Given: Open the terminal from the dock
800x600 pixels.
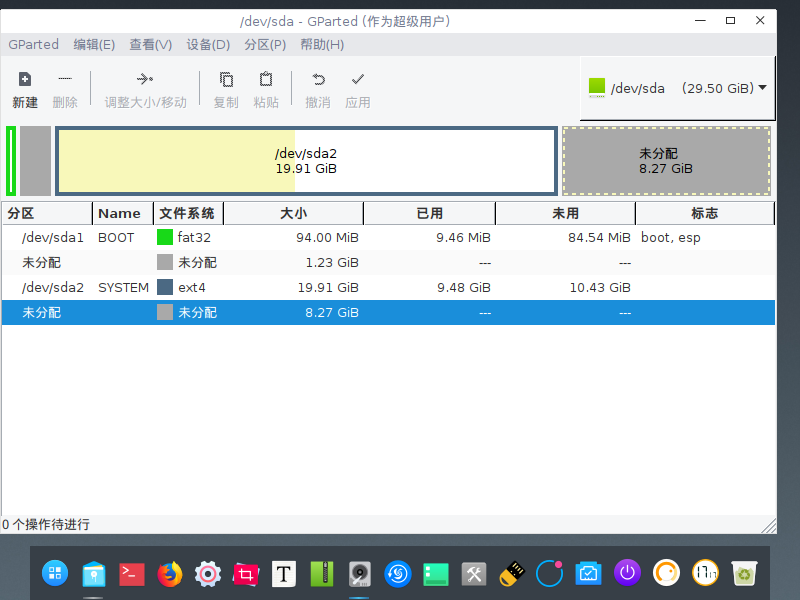Looking at the screenshot, I should point(132,573).
